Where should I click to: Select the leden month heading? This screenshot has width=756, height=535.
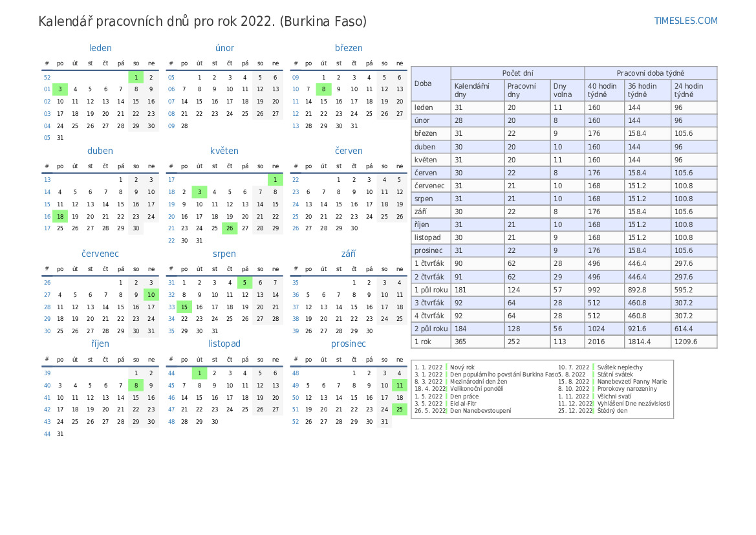pyautogui.click(x=100, y=48)
